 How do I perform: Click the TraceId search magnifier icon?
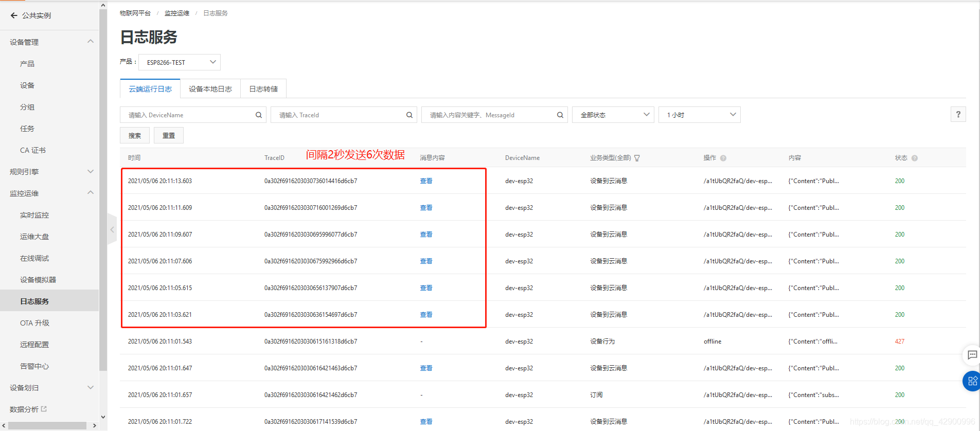(x=409, y=115)
